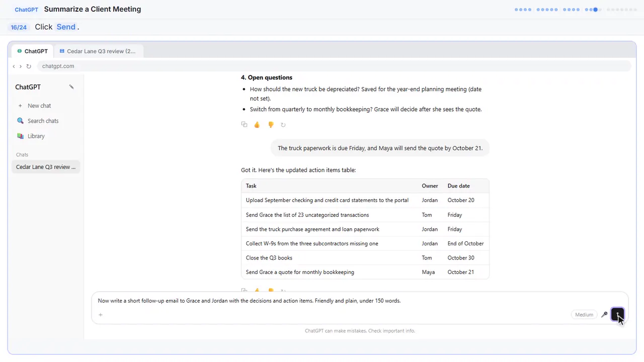Screen dimensions: 644x362
Task: Give thumbs up to the summary response
Action: pos(257,125)
